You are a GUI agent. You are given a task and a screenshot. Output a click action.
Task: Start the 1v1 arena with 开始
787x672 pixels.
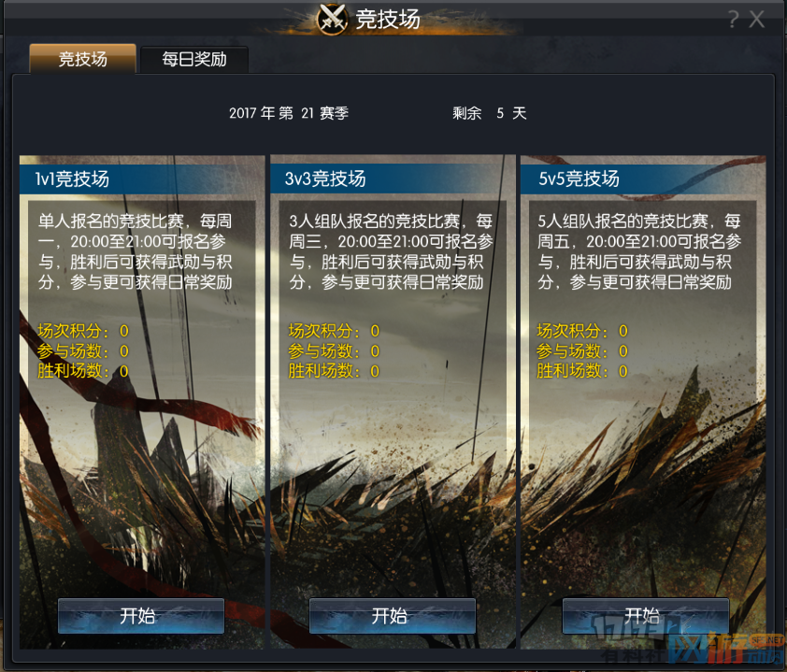[141, 616]
